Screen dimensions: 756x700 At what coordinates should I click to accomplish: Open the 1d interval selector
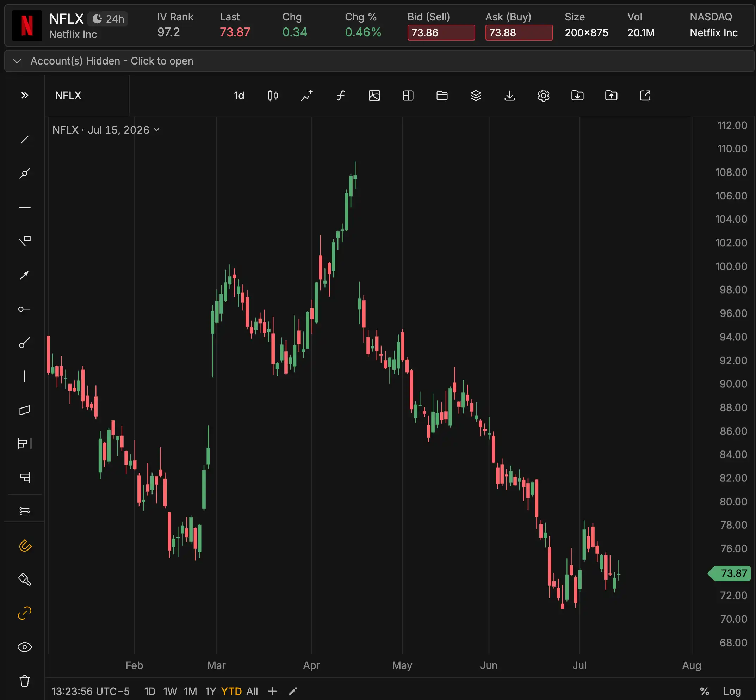239,96
